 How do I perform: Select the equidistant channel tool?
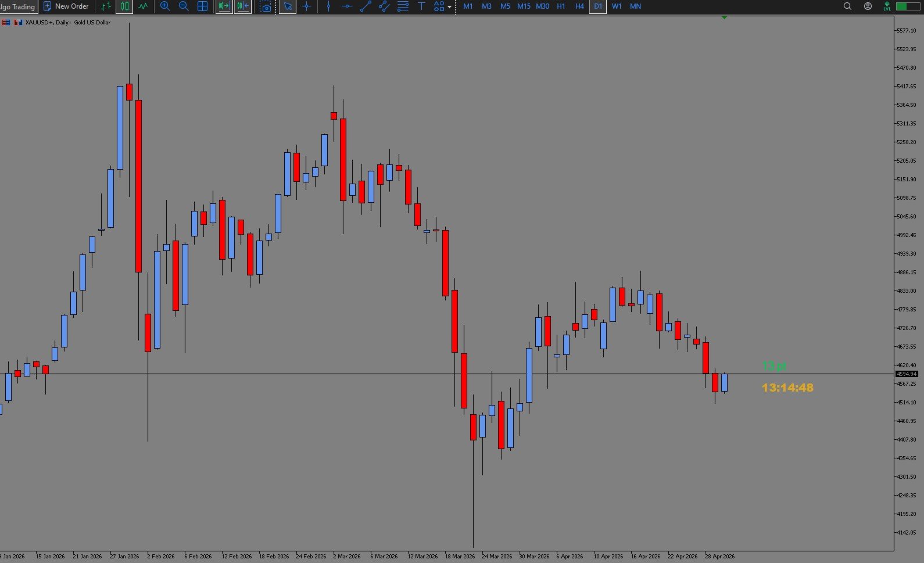pos(384,6)
